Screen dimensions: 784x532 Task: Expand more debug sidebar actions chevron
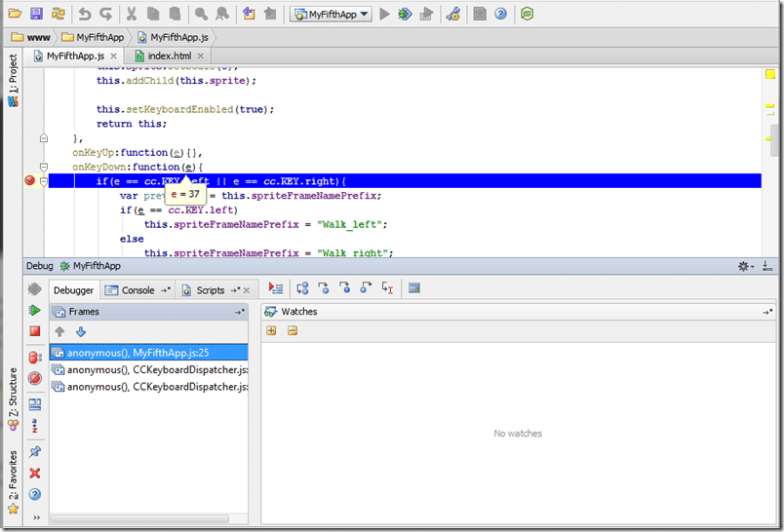pyautogui.click(x=36, y=517)
